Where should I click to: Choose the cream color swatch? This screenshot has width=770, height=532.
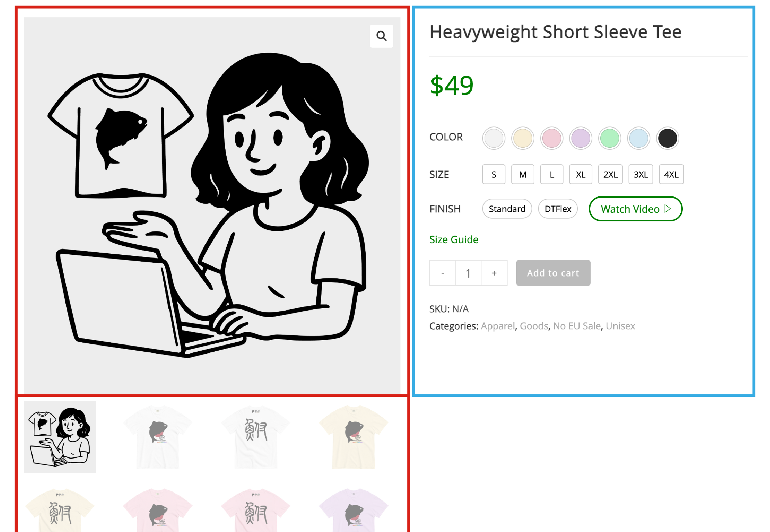point(522,138)
